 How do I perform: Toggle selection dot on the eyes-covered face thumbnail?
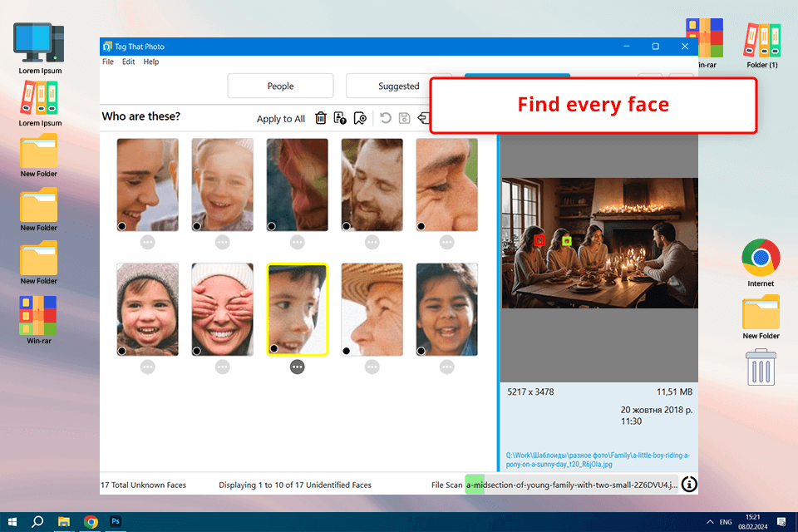(197, 351)
